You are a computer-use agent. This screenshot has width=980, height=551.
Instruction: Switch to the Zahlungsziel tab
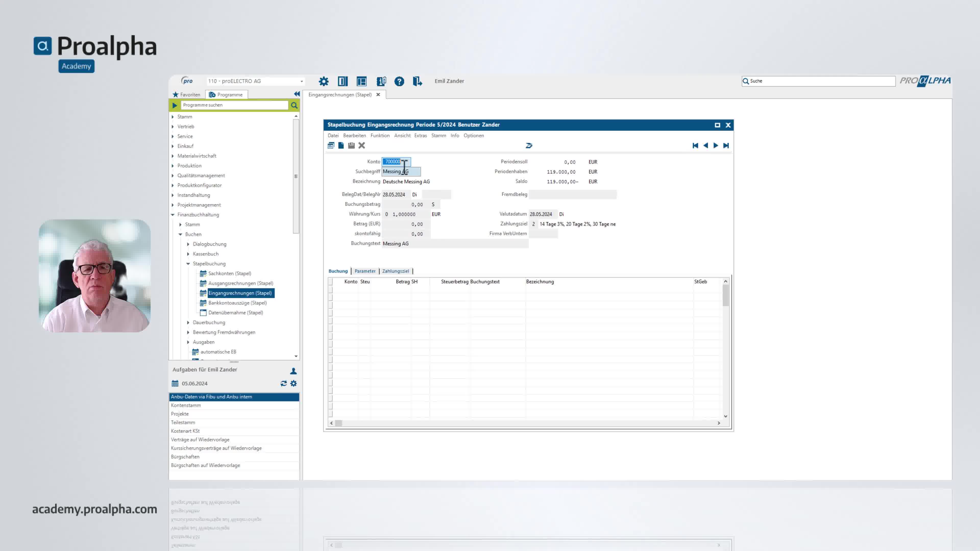[x=395, y=271]
